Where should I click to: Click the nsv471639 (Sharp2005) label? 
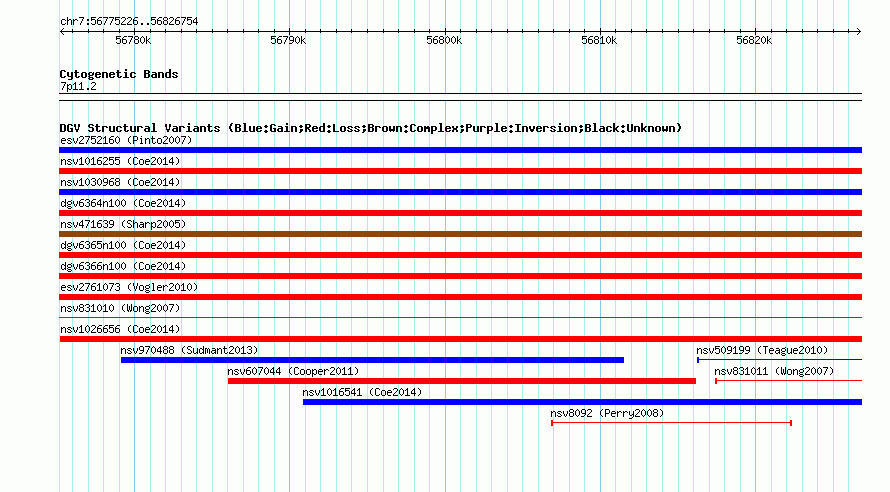point(123,224)
